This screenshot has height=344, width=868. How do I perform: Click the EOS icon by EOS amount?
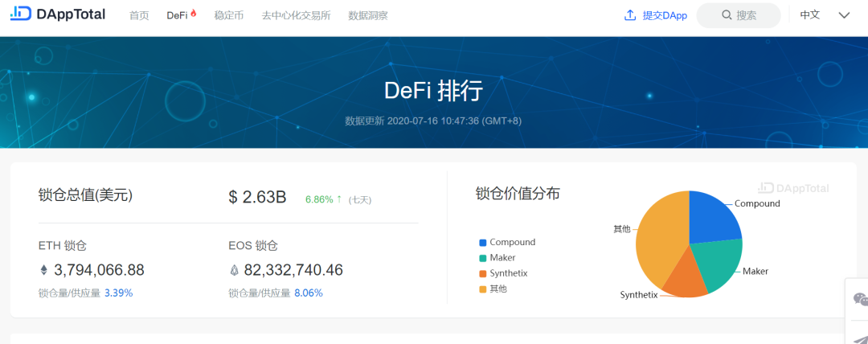click(234, 270)
